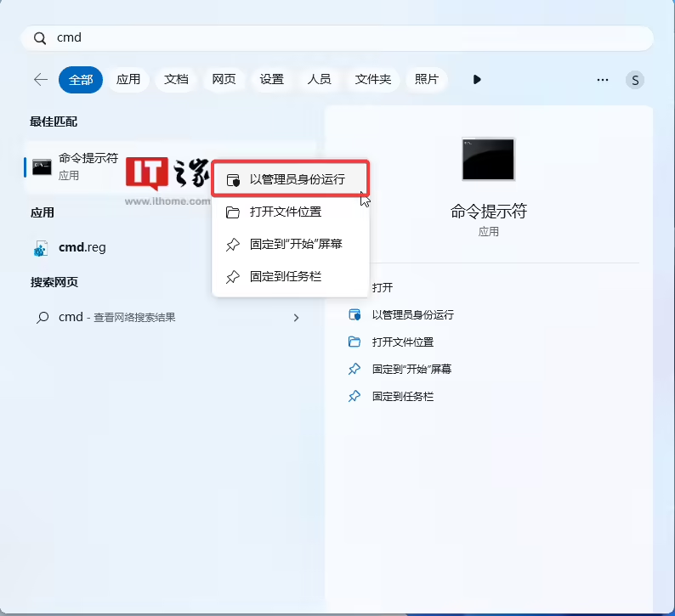The image size is (675, 616).
Task: Select '固定到"开始"屏幕' in context menu
Action: click(296, 244)
